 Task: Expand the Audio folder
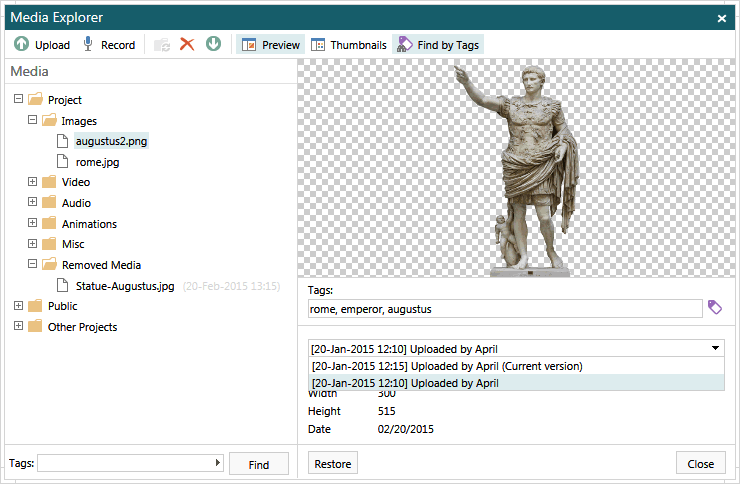(x=32, y=201)
